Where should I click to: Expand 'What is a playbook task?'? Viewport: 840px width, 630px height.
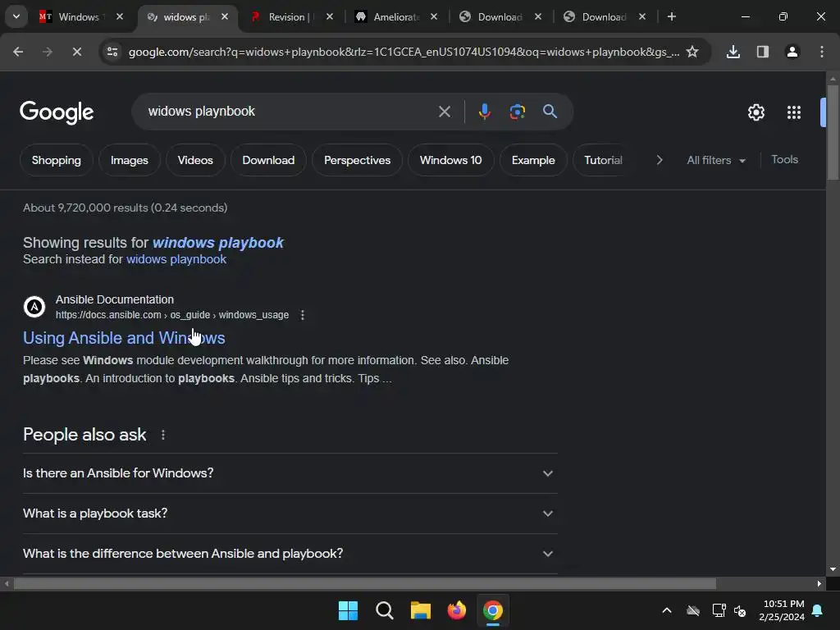point(290,514)
